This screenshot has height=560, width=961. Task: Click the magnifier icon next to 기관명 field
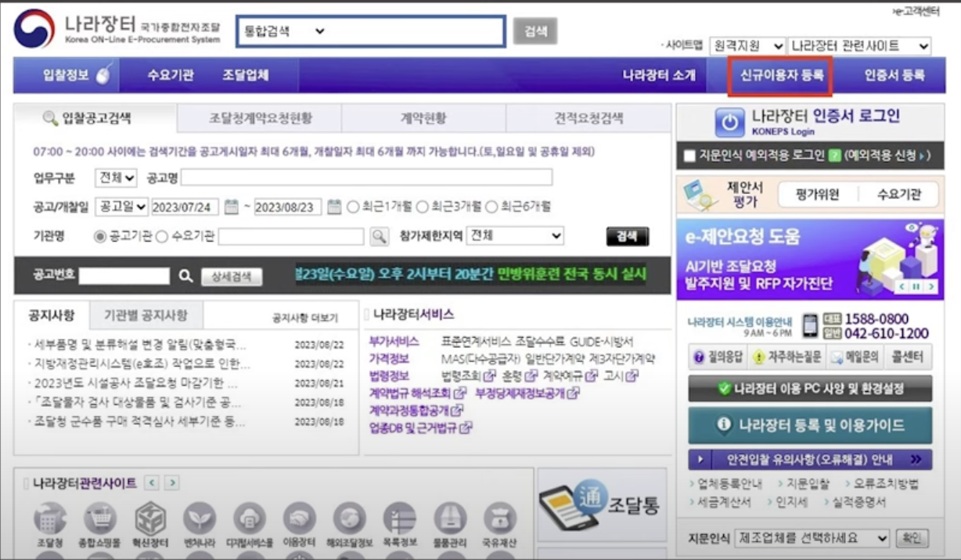379,236
